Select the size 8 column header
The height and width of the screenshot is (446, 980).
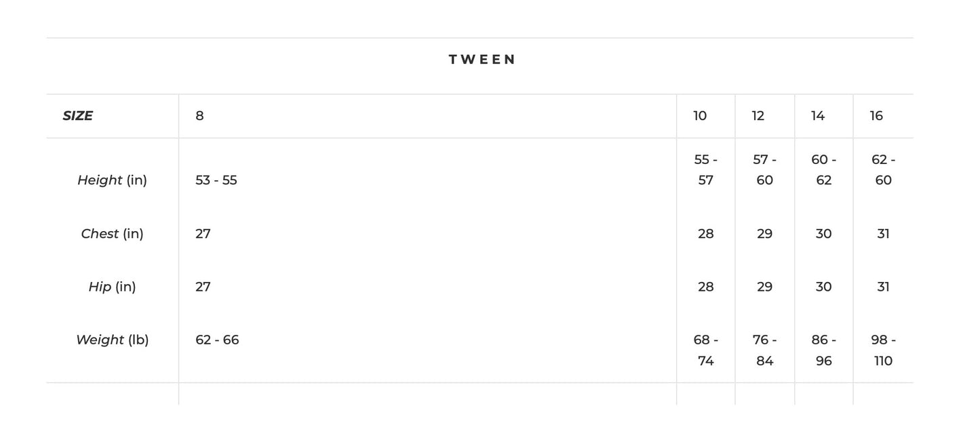[x=199, y=116]
